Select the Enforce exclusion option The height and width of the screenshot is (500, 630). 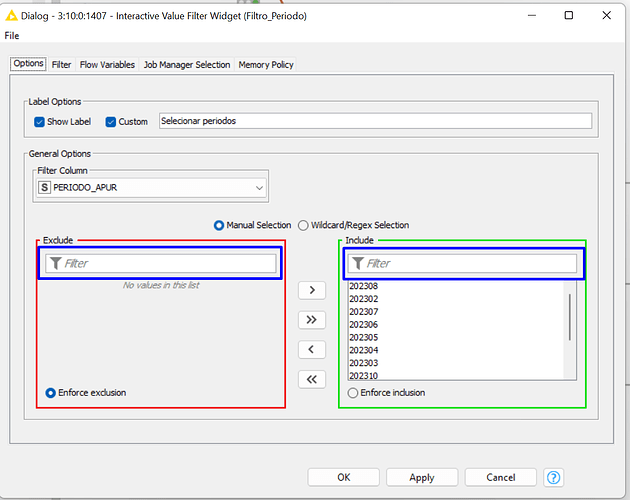tap(50, 393)
